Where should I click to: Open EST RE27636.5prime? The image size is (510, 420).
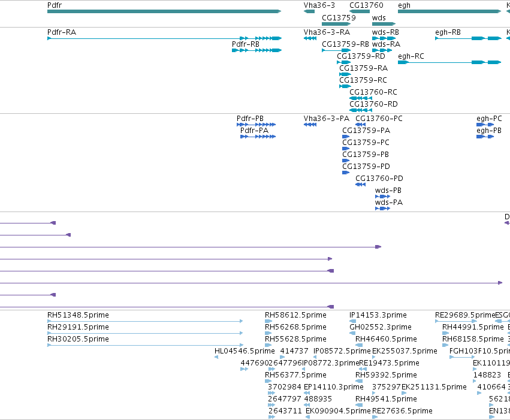point(402,411)
